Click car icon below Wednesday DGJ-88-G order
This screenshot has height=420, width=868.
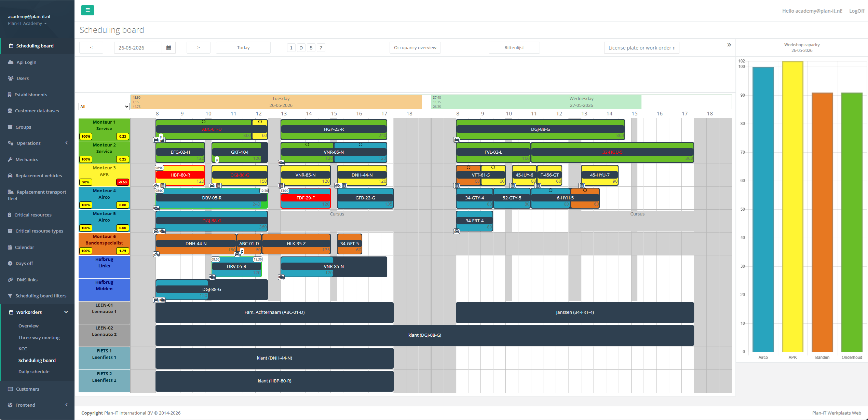click(x=457, y=140)
